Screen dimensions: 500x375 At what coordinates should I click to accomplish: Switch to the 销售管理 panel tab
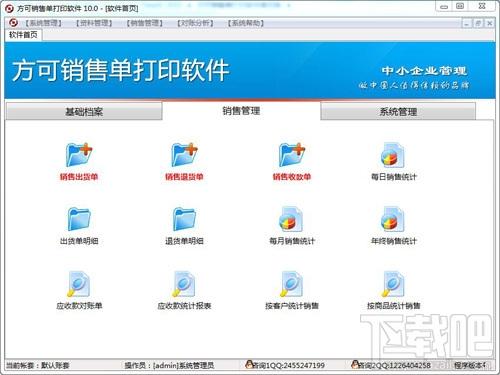click(241, 111)
